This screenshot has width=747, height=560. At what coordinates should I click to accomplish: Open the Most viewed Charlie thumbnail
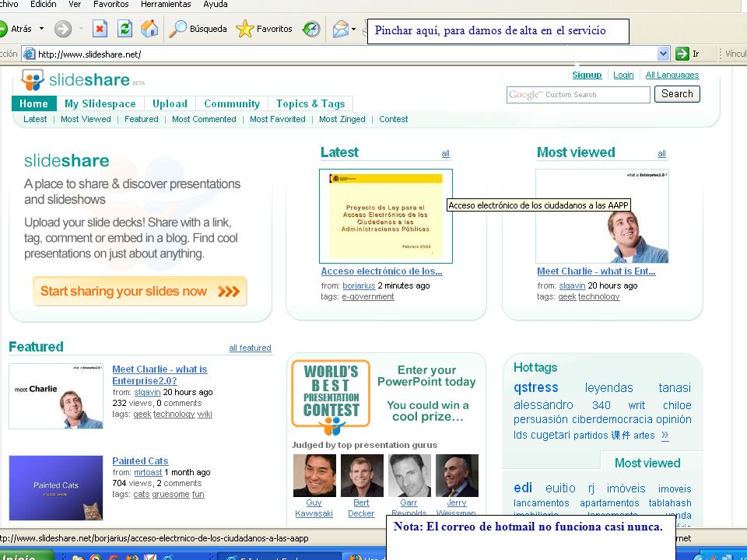602,216
